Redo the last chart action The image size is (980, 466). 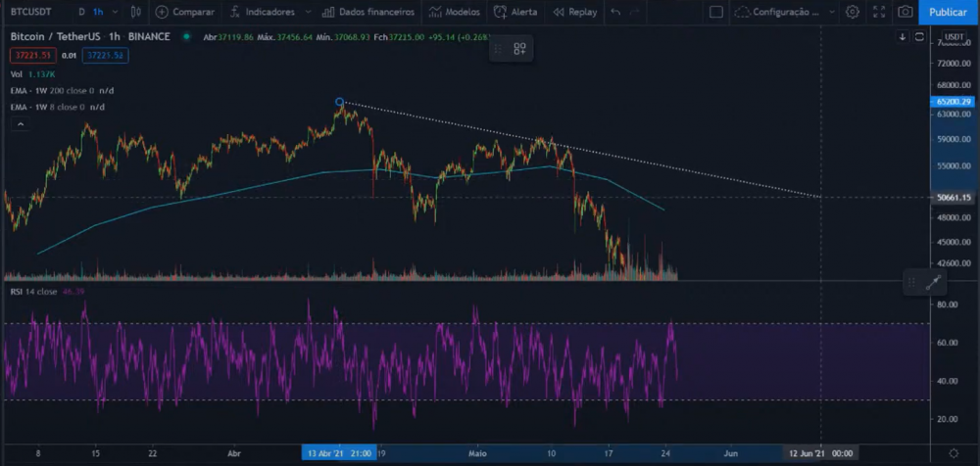[x=635, y=12]
